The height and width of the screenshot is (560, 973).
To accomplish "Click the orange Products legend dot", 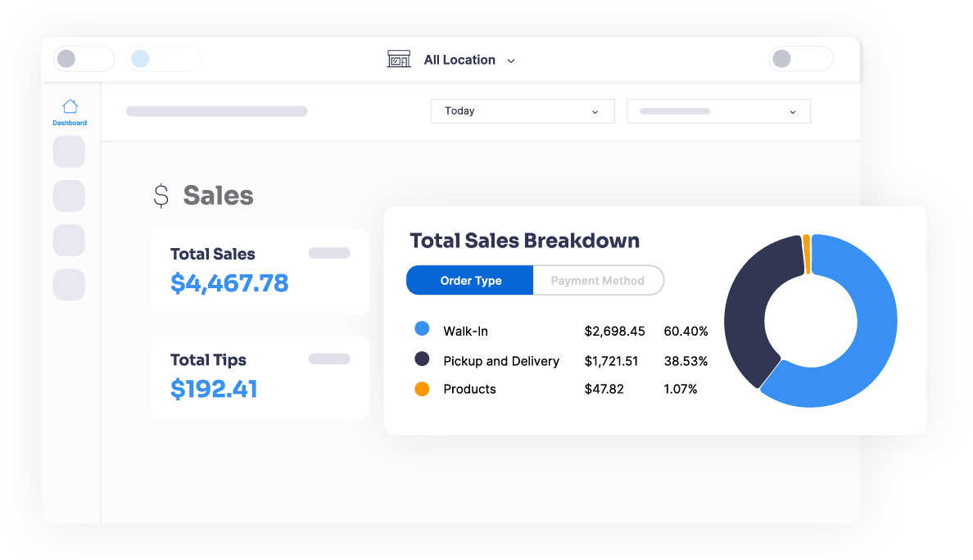I will 422,389.
